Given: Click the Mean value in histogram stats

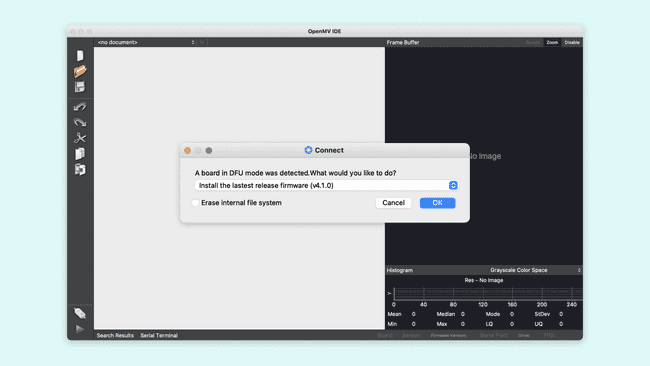Looking at the screenshot, I should [413, 314].
